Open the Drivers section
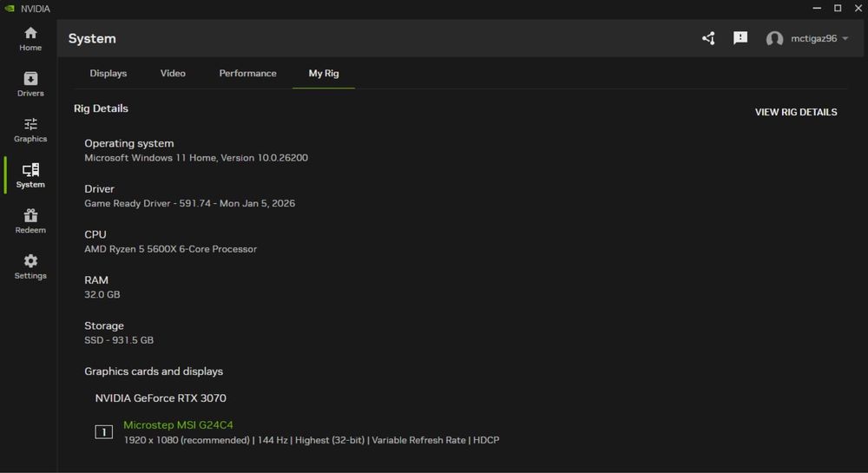Screen dimensions: 868x473 (x=30, y=85)
